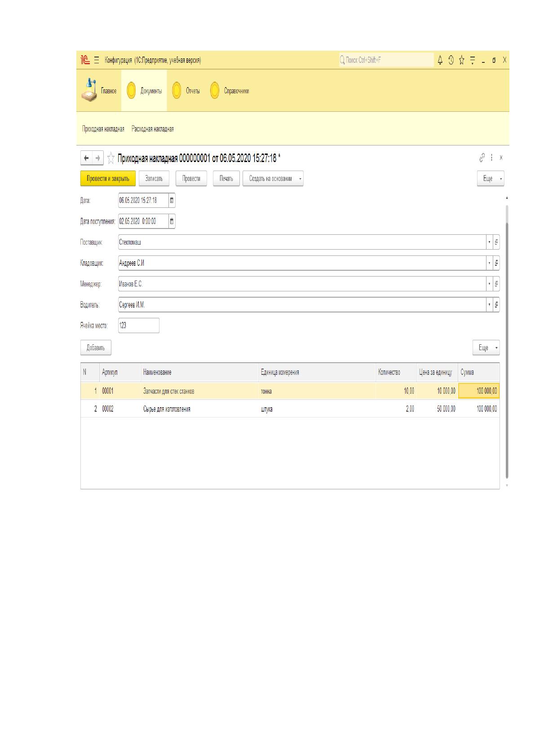Add document to favorites star

[x=111, y=158]
